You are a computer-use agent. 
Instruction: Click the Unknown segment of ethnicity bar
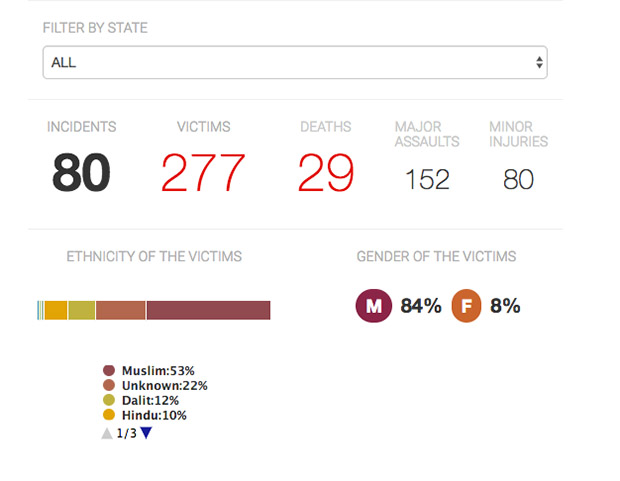(121, 310)
